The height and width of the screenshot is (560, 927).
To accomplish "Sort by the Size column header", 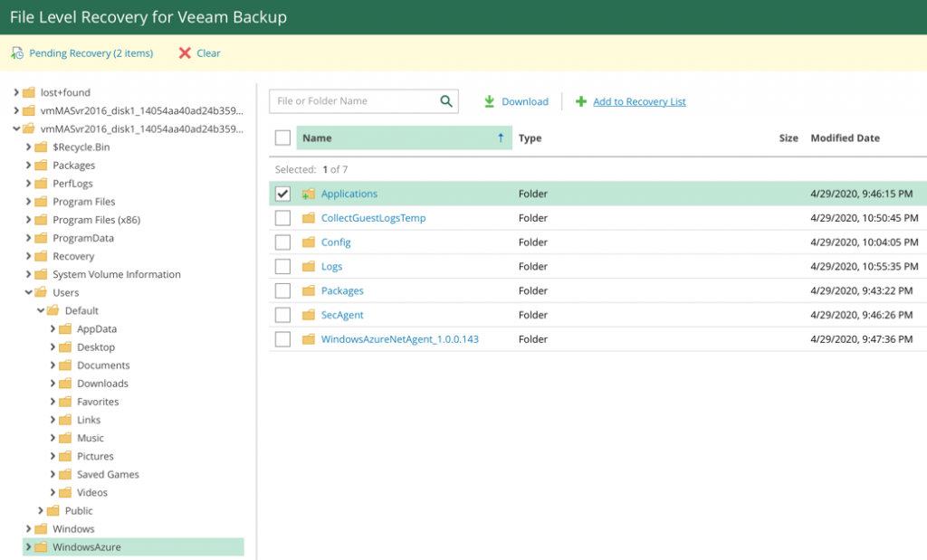I will [788, 138].
